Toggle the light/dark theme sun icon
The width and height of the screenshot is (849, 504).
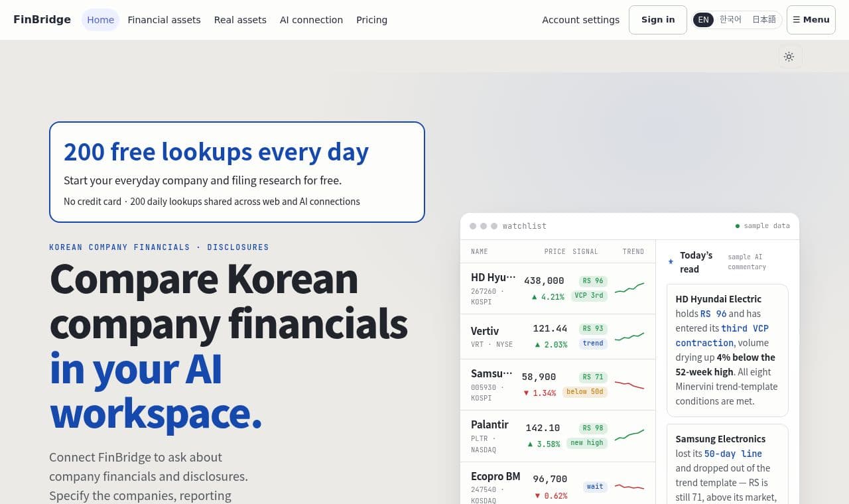point(789,56)
